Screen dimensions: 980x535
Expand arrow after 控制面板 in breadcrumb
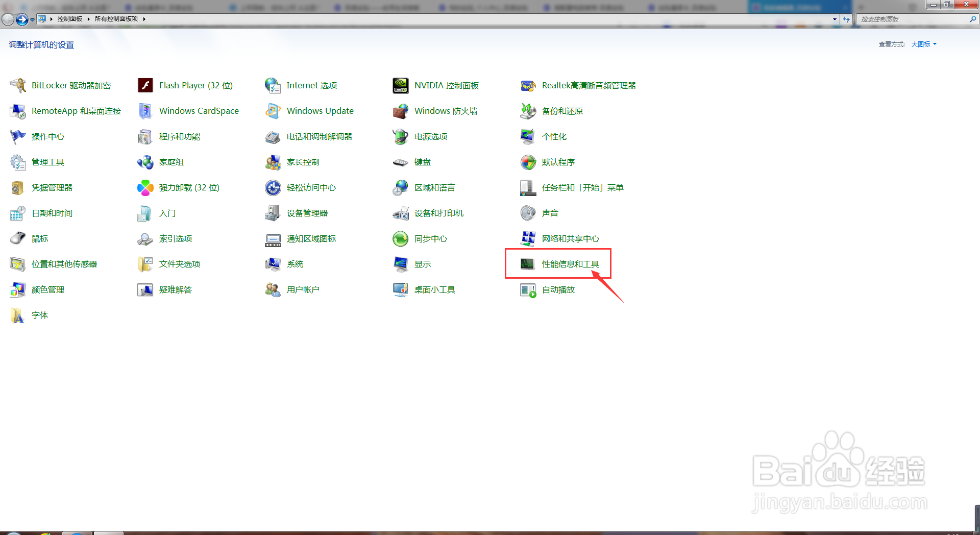coord(88,19)
